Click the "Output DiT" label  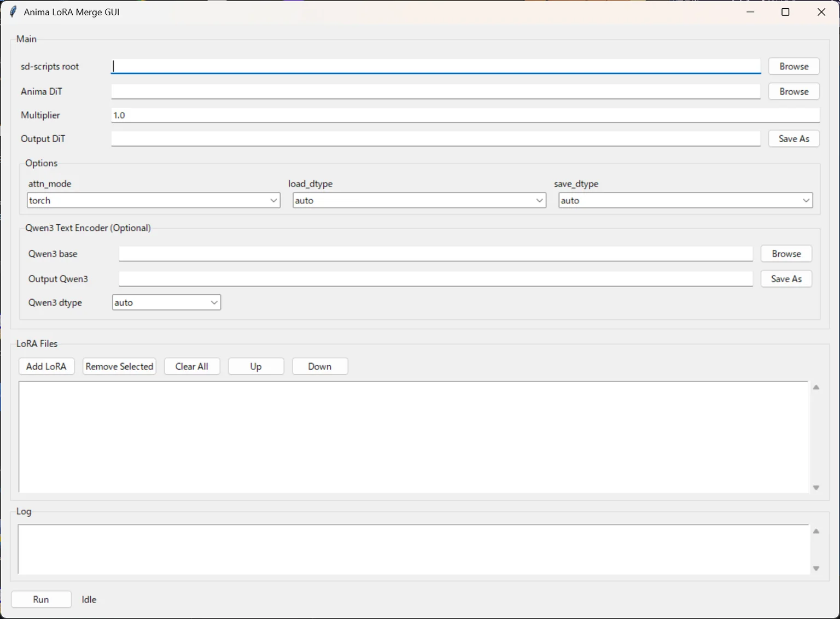pyautogui.click(x=43, y=139)
